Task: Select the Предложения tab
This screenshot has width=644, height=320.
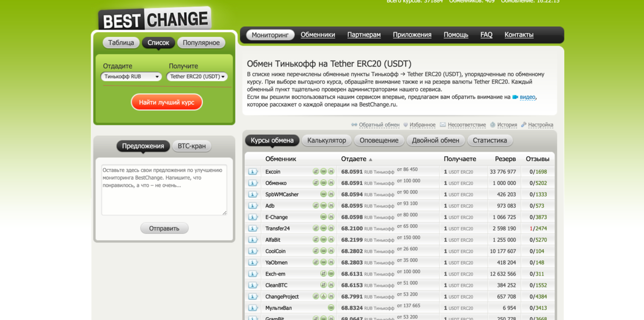Action: [143, 146]
